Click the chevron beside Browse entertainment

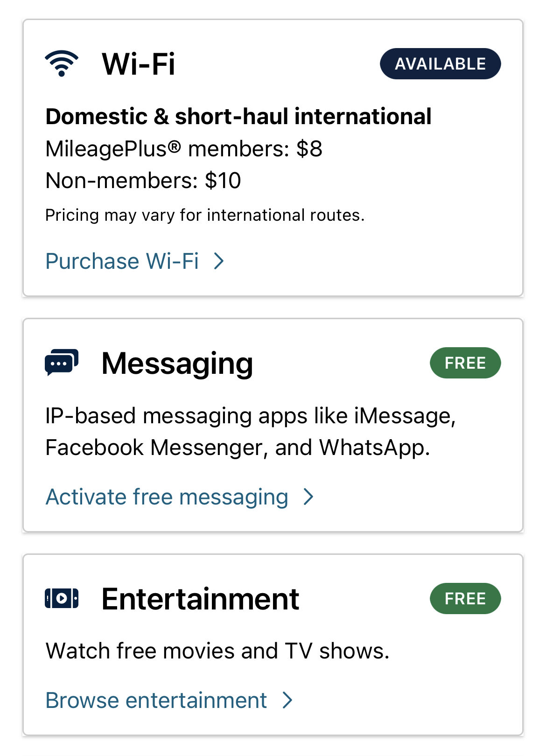[x=288, y=700]
